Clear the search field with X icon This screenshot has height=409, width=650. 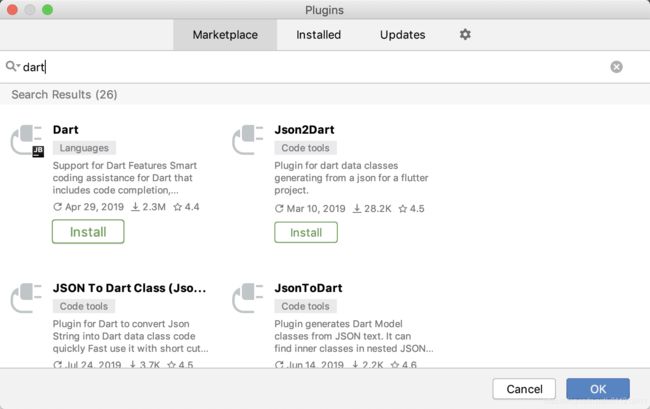616,67
